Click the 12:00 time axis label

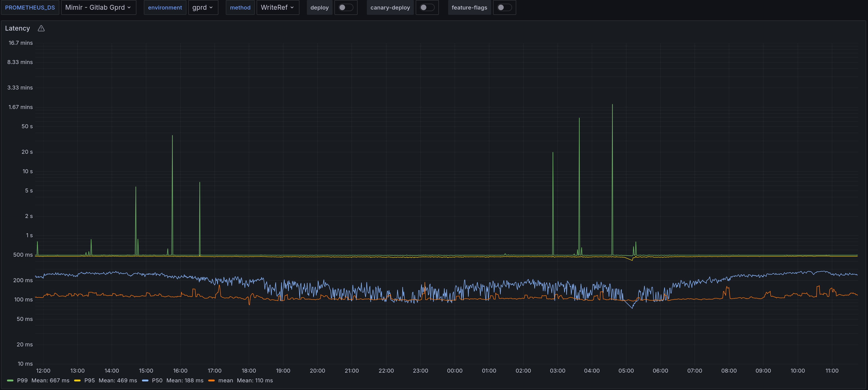[43, 371]
